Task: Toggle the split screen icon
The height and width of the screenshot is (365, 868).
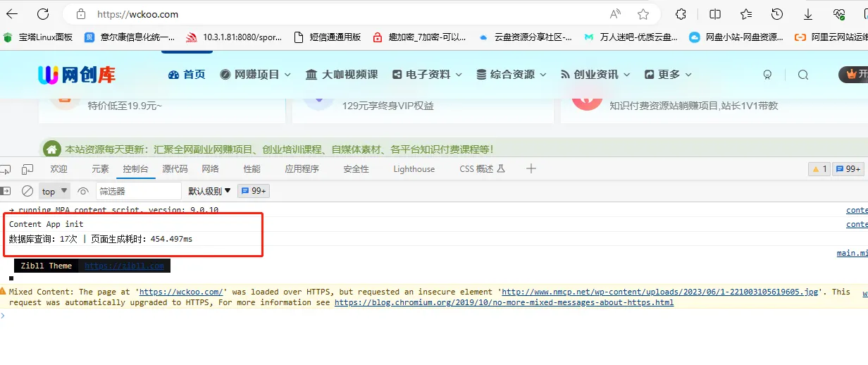Action: (715, 14)
